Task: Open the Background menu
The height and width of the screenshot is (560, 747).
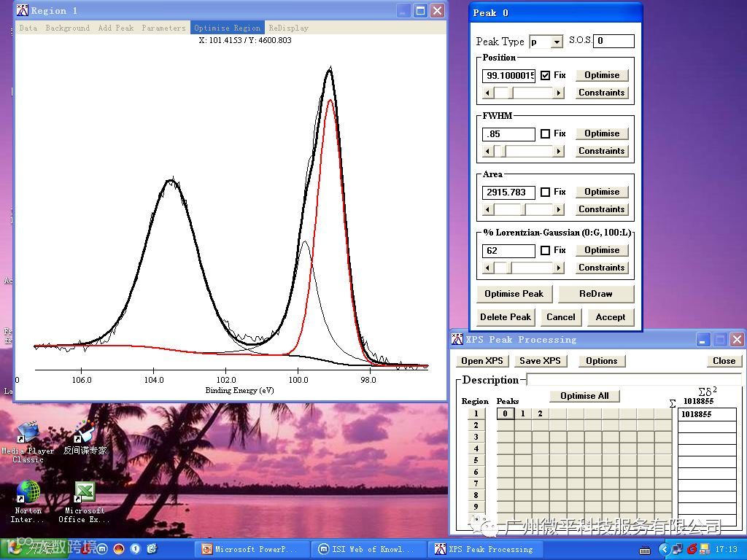Action: point(67,28)
